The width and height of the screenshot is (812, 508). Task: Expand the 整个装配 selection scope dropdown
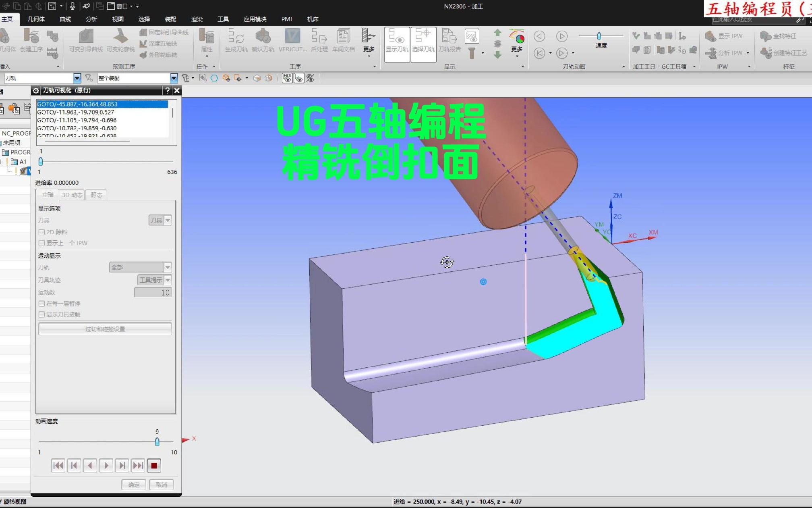click(174, 78)
